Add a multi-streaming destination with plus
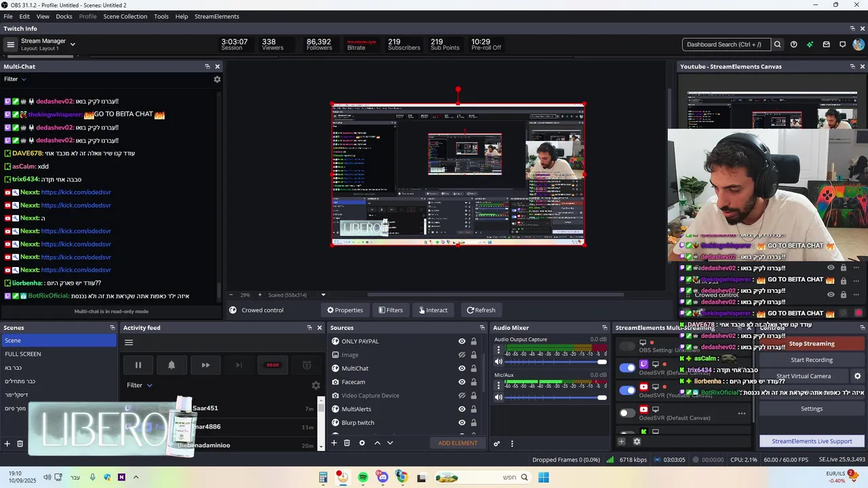 point(621,442)
